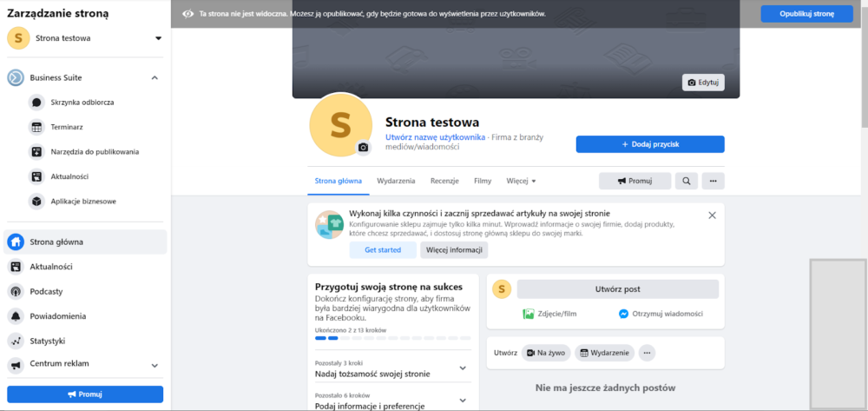868x411 pixels.
Task: Click the camera icon on profile picture
Action: click(x=363, y=148)
